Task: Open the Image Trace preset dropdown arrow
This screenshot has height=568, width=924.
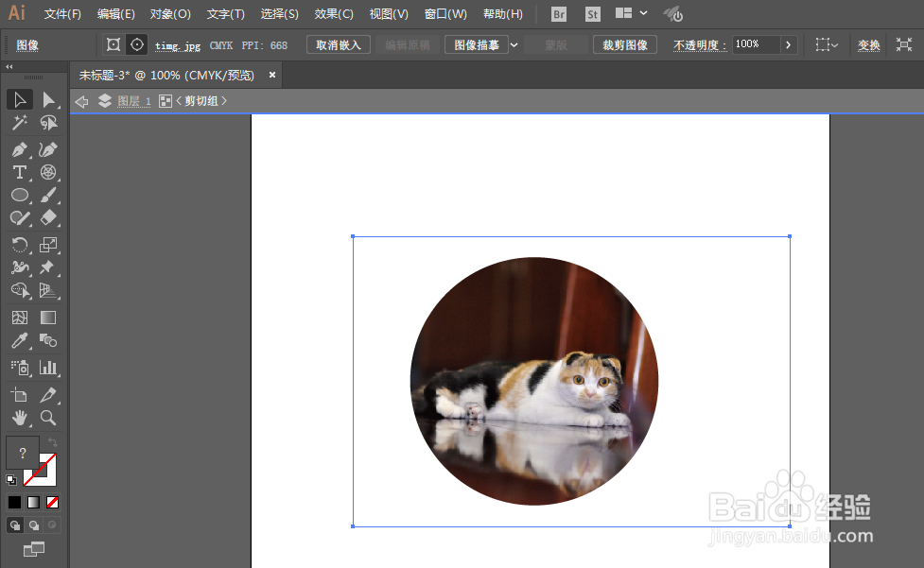Action: (514, 44)
